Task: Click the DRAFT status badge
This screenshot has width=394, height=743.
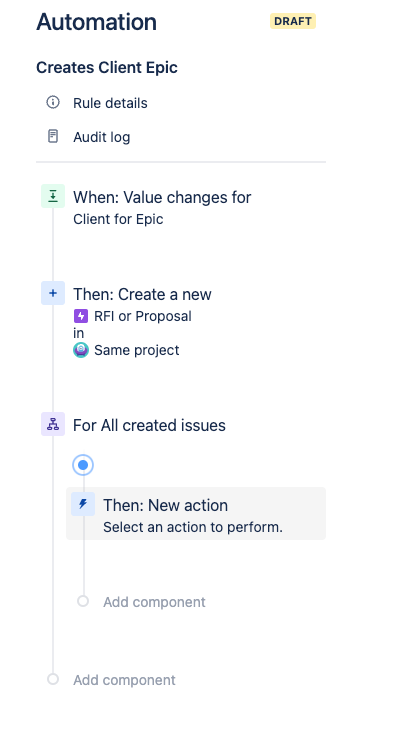Action: (293, 21)
